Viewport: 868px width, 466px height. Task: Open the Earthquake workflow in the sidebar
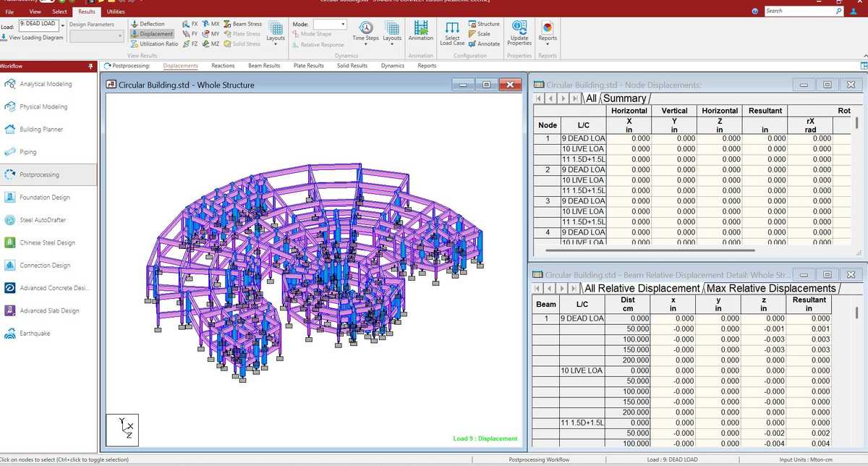point(36,333)
